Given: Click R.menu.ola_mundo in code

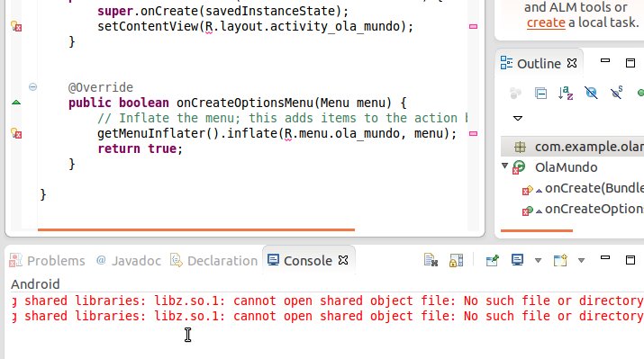Looking at the screenshot, I should point(342,134).
